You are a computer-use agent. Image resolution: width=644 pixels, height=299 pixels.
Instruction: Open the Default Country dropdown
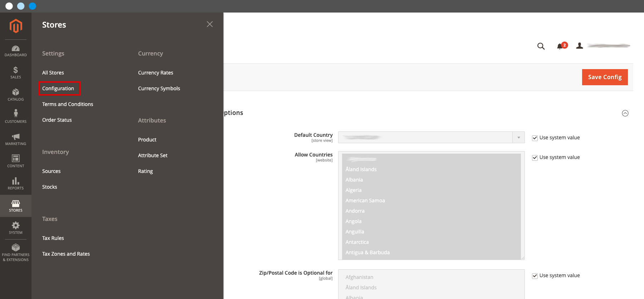(431, 138)
